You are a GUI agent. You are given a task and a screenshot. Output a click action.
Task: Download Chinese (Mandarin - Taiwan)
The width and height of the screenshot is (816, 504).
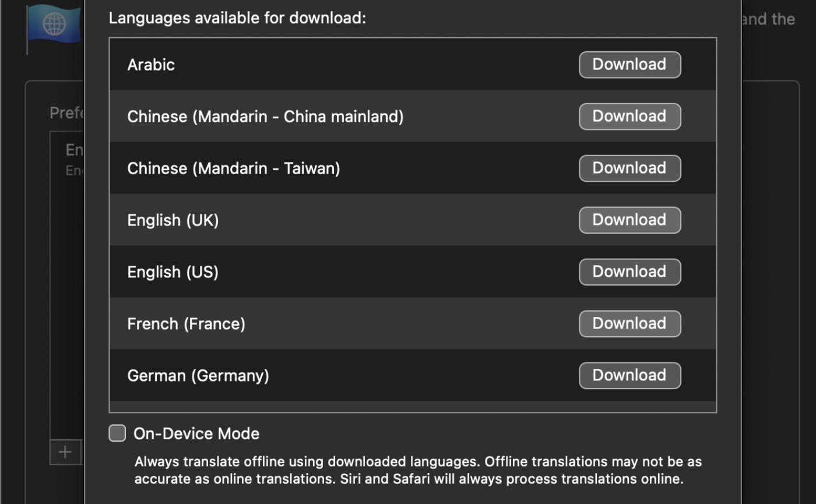[629, 168]
